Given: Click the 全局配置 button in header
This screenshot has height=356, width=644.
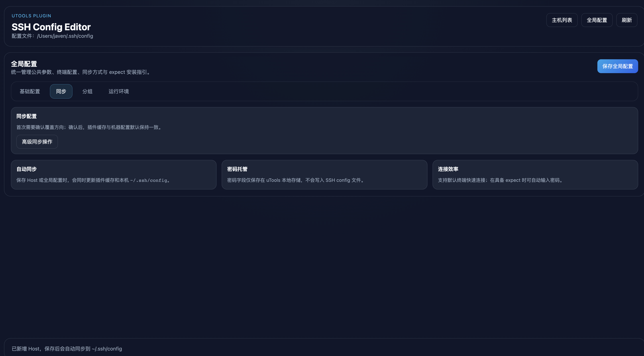Looking at the screenshot, I should [597, 20].
